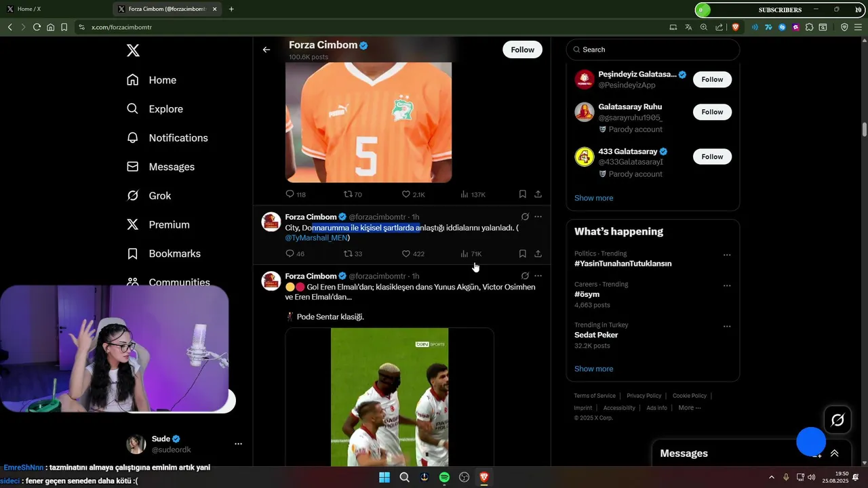868x488 pixels.
Task: Bookmark this page in browser toolbar
Action: 64,27
